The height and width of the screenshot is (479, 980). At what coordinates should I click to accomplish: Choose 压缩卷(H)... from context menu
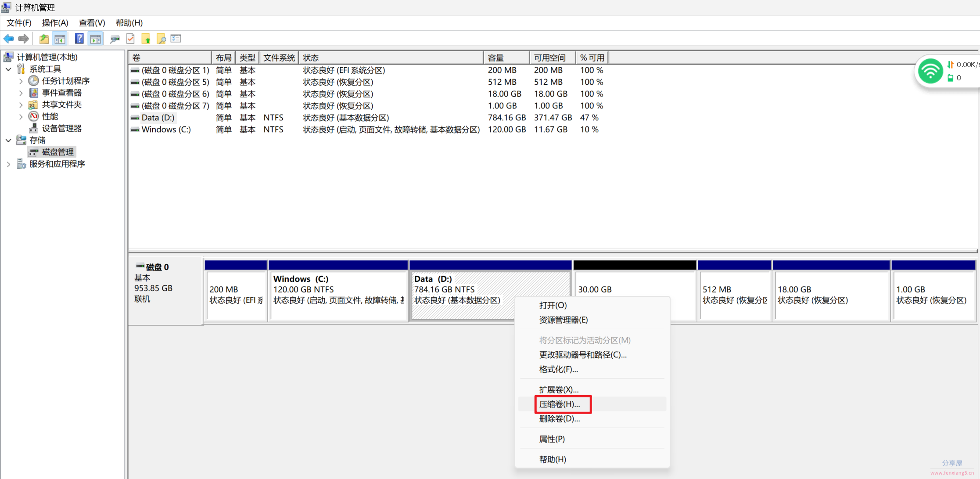click(592, 404)
